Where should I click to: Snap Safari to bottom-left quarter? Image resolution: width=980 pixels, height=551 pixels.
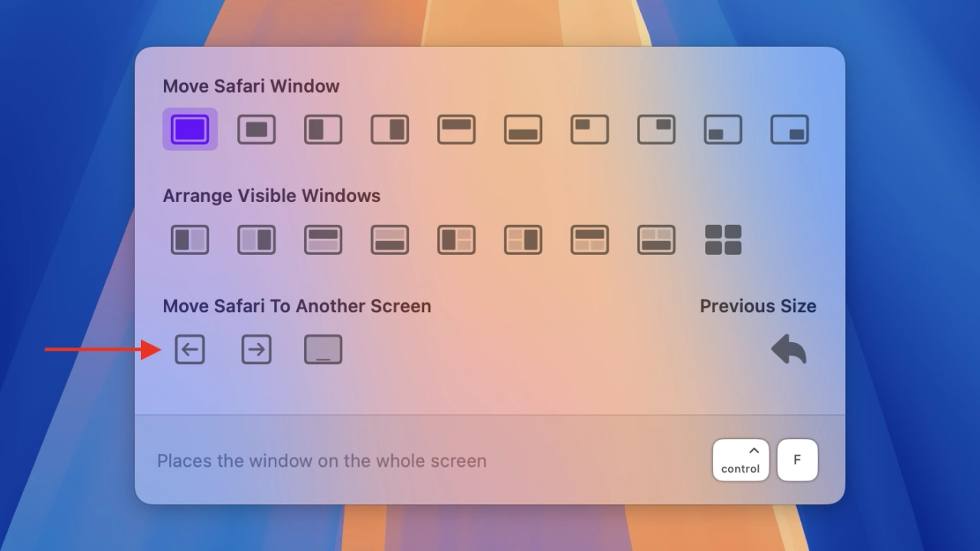(x=723, y=129)
